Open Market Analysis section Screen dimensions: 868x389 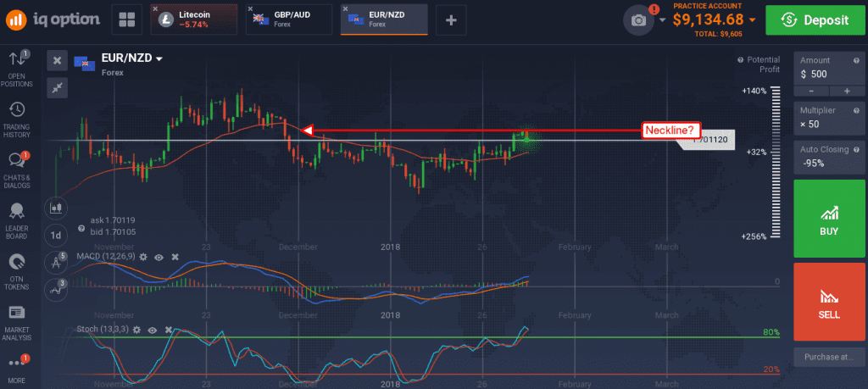(x=17, y=323)
